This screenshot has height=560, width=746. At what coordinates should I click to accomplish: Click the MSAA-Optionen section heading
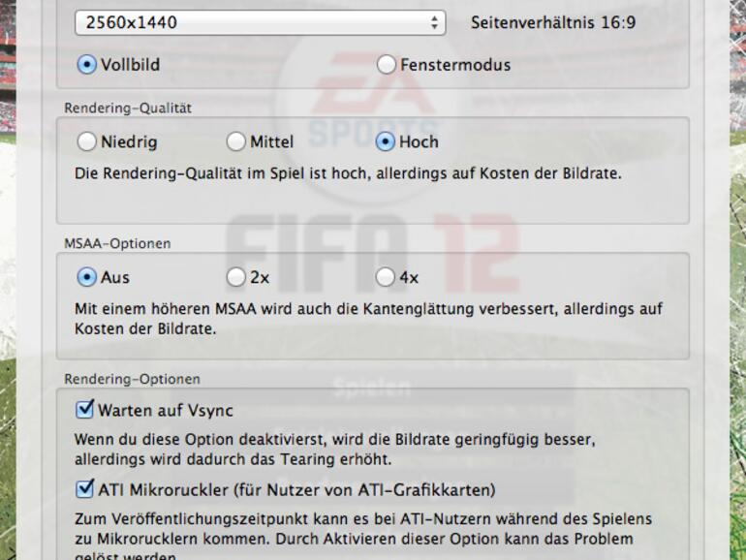tap(117, 243)
